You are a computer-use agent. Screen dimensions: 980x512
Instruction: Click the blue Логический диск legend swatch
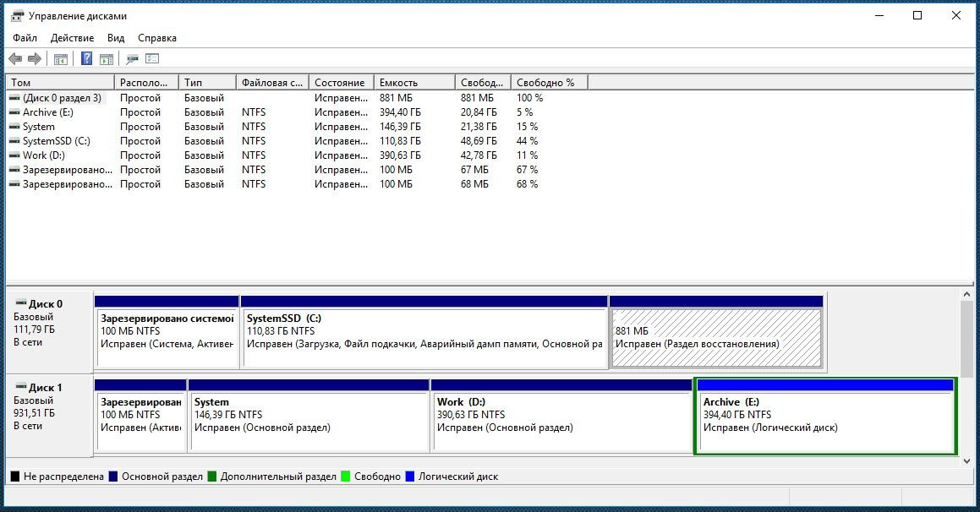(x=411, y=477)
